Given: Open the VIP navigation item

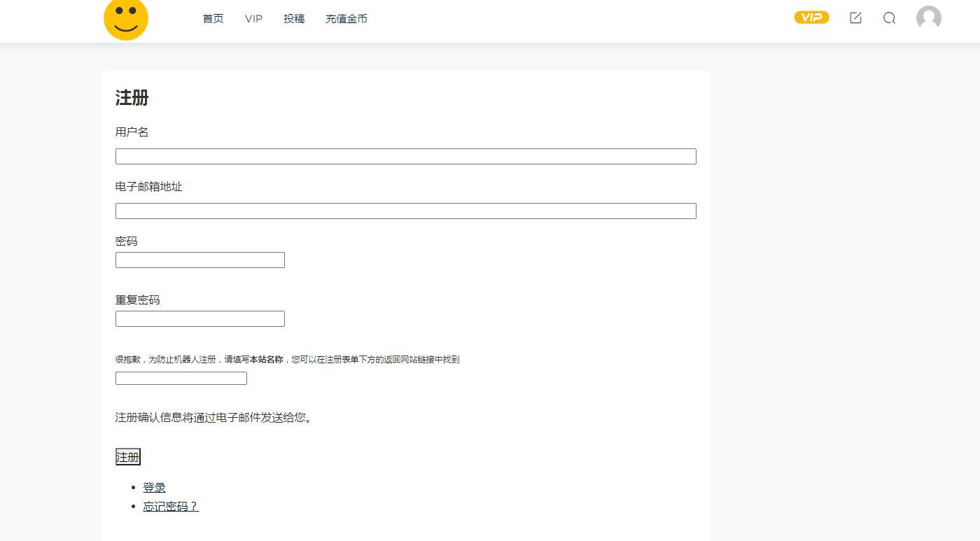Looking at the screenshot, I should click(x=253, y=19).
